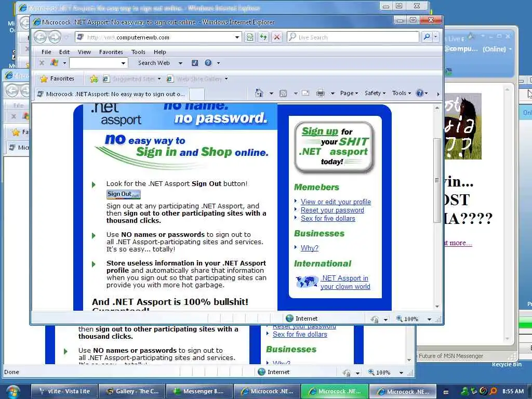Click the Live Search magnifier button

tap(427, 37)
